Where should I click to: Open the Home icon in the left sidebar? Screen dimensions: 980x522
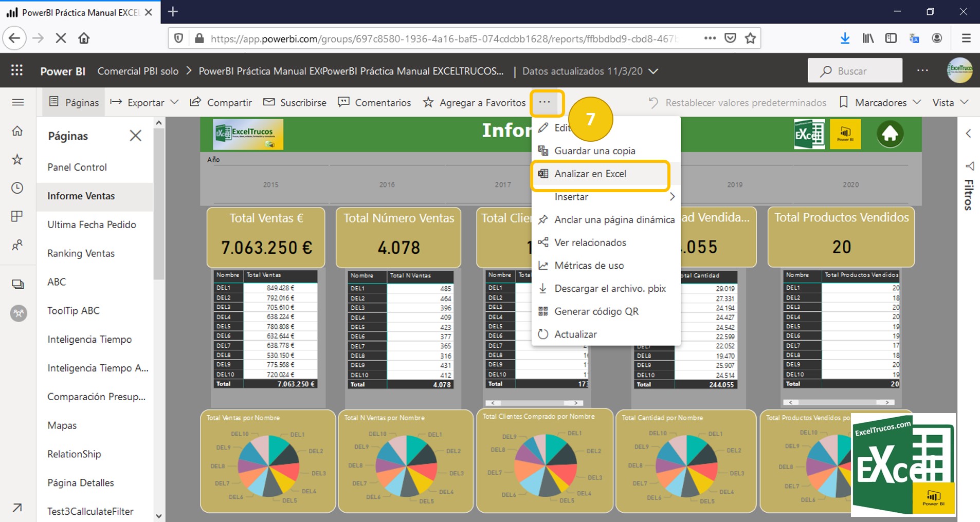point(17,130)
